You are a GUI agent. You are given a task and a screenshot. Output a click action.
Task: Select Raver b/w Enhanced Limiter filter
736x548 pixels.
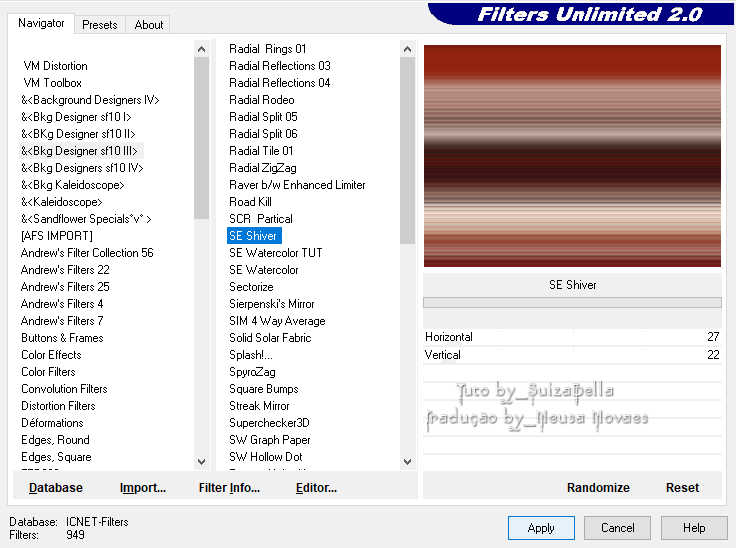[297, 185]
